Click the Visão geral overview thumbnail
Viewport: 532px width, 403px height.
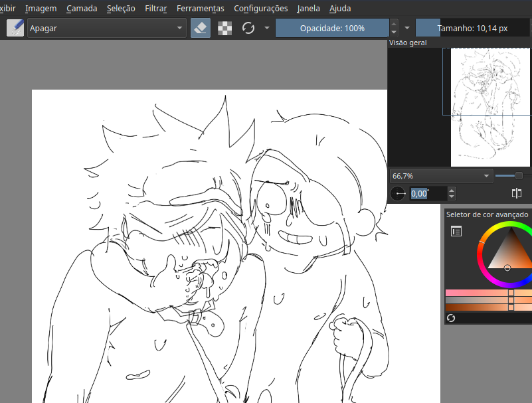pos(490,107)
